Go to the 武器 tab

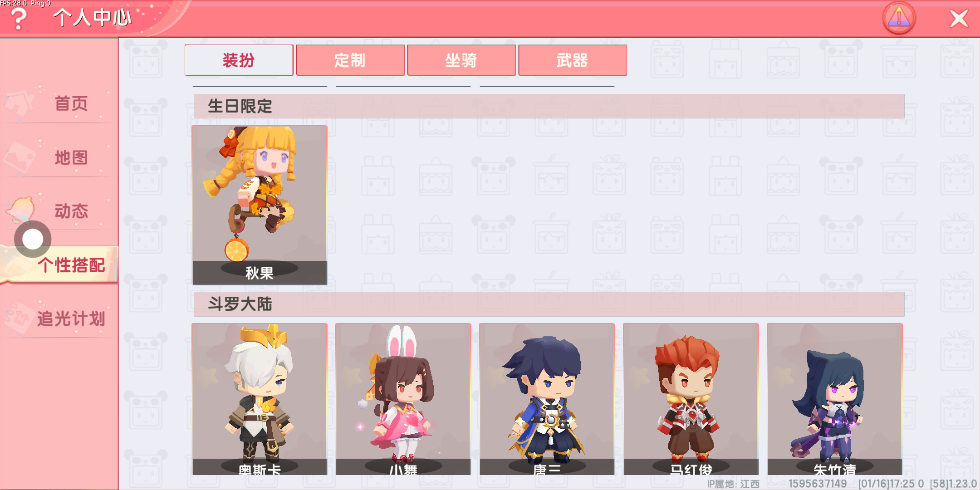tap(572, 60)
